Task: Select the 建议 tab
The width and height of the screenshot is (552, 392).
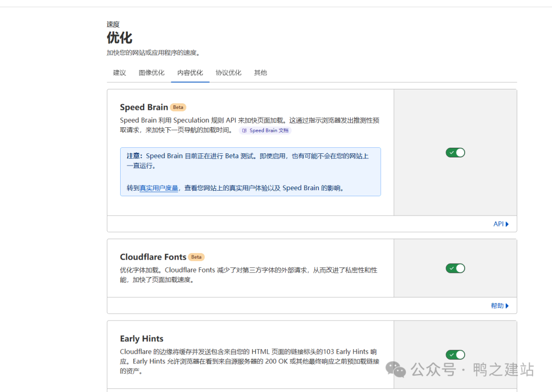Action: (x=119, y=73)
